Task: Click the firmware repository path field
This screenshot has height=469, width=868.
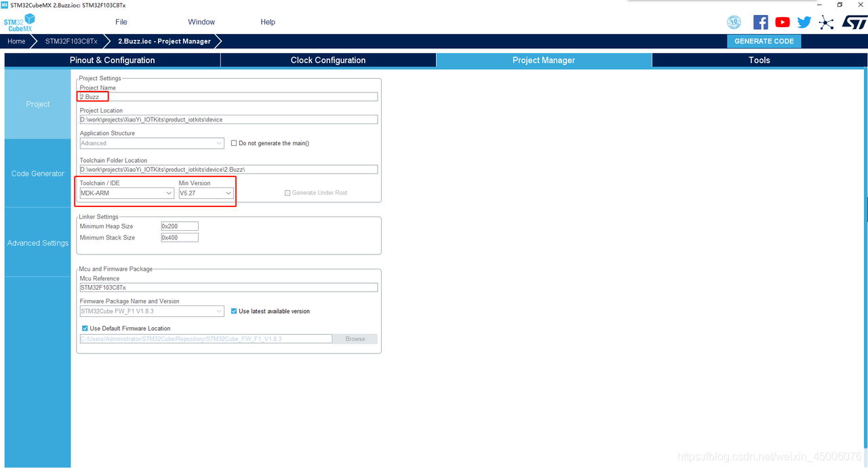Action: coord(206,339)
